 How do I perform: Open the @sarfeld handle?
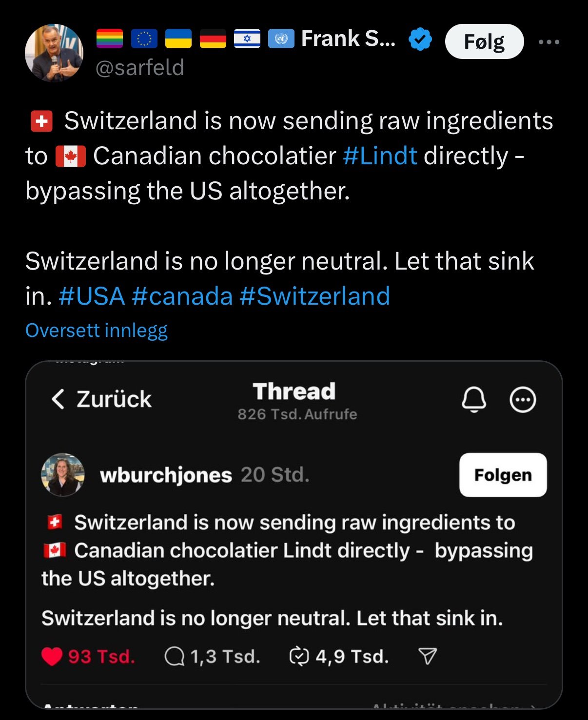[x=140, y=68]
